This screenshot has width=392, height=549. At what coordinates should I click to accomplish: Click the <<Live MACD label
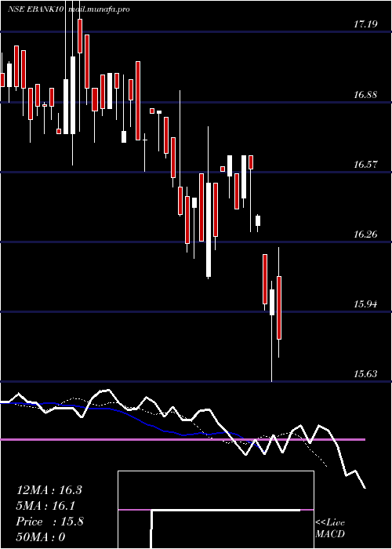[x=330, y=529]
